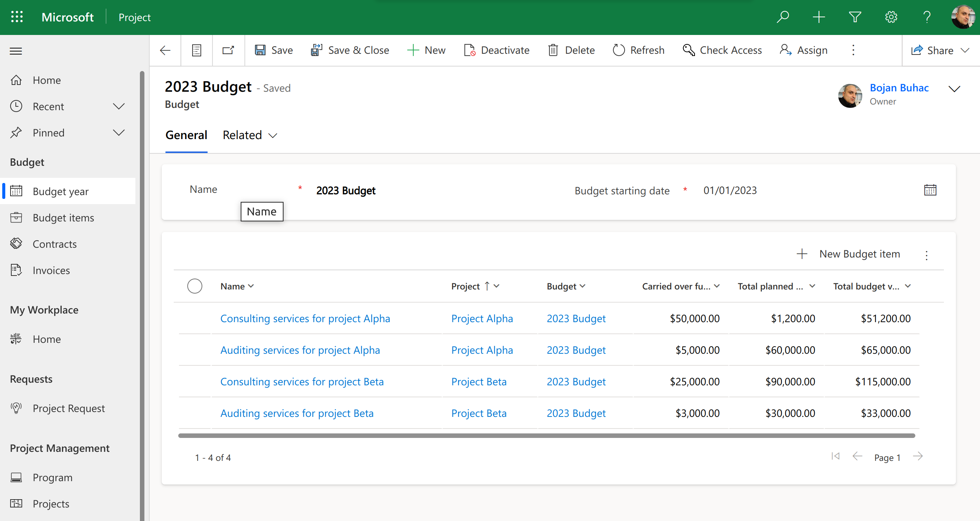Click the open in new window icon

click(x=228, y=50)
